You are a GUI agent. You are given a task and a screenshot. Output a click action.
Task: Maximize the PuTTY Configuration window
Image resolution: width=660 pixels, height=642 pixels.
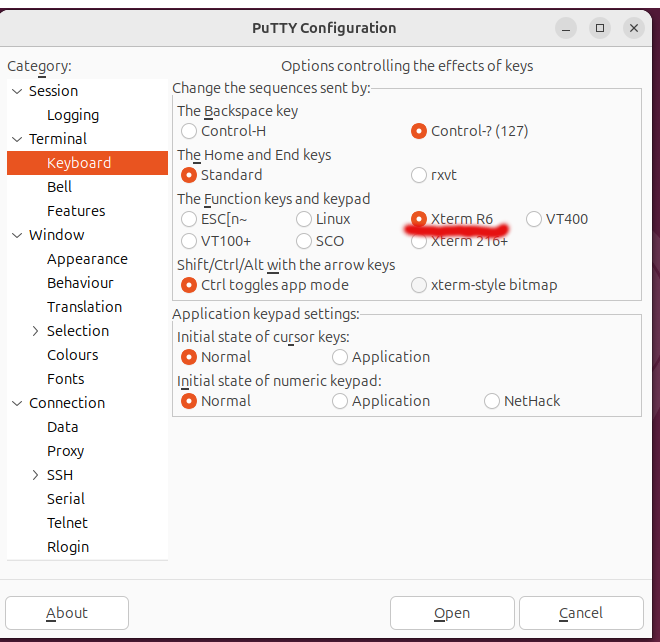point(600,28)
